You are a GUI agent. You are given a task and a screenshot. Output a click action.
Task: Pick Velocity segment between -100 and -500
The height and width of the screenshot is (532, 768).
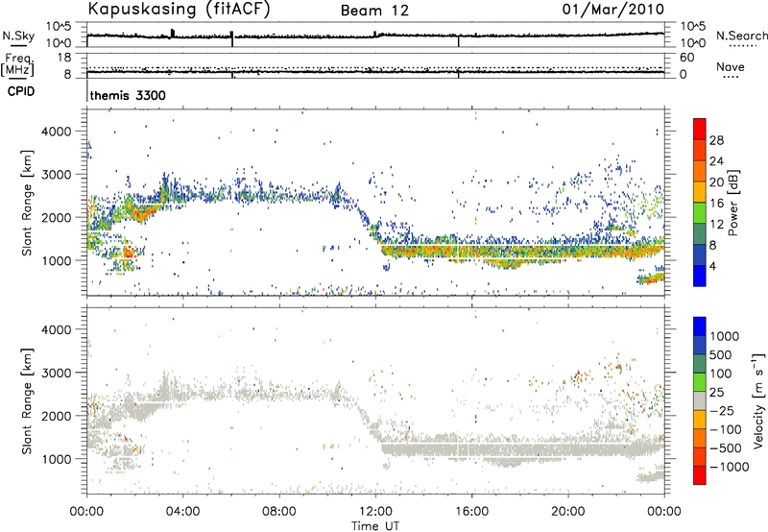[700, 438]
